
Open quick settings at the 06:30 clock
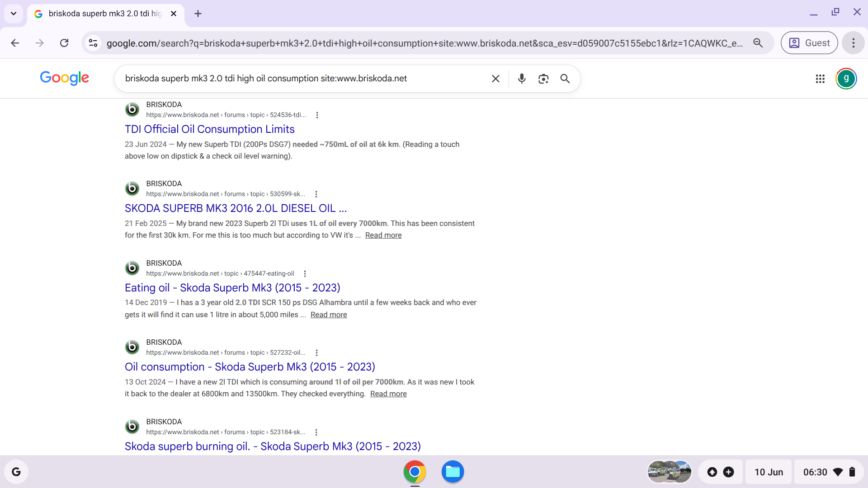(830, 472)
